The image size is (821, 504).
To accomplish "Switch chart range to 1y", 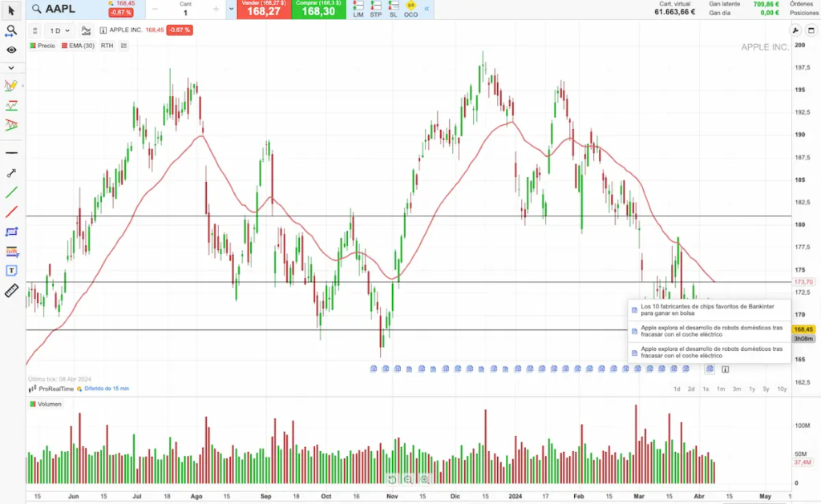I will (x=751, y=389).
